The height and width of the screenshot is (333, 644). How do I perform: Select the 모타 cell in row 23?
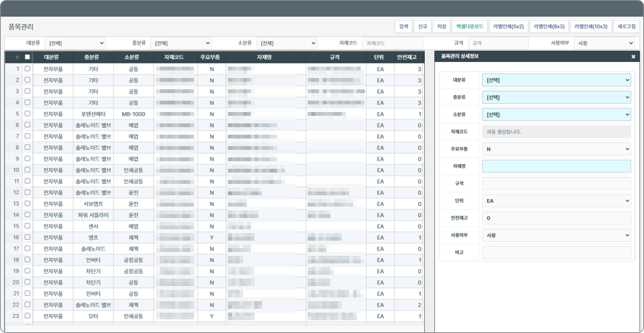93,316
